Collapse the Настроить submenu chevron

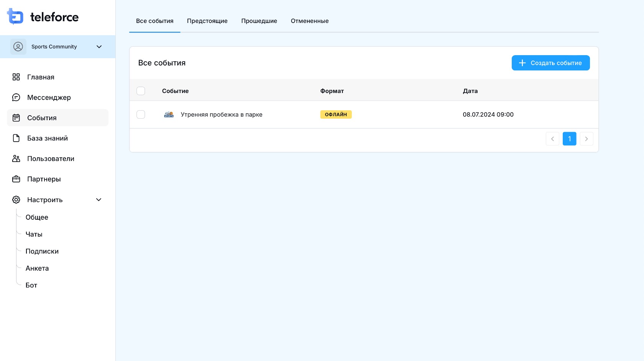99,199
